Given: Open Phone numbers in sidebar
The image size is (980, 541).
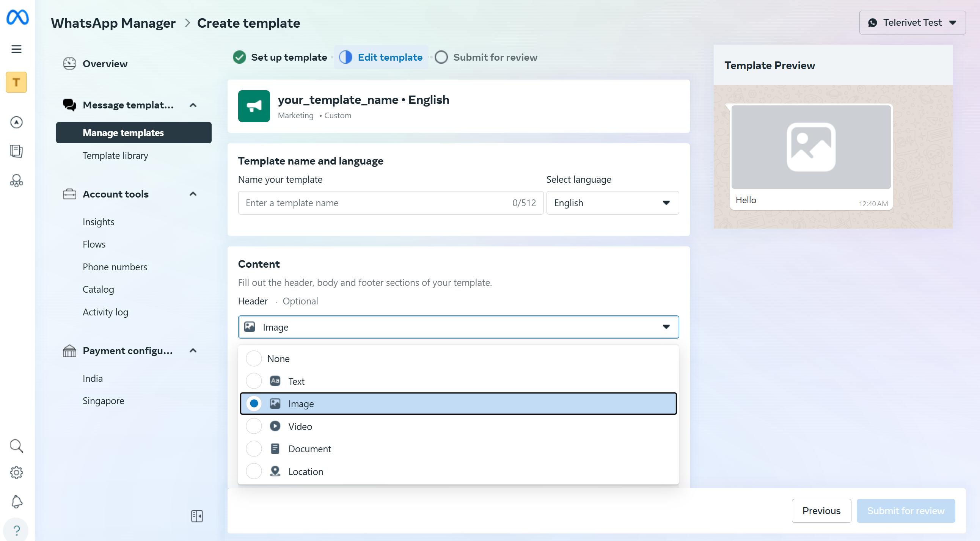Looking at the screenshot, I should (115, 267).
